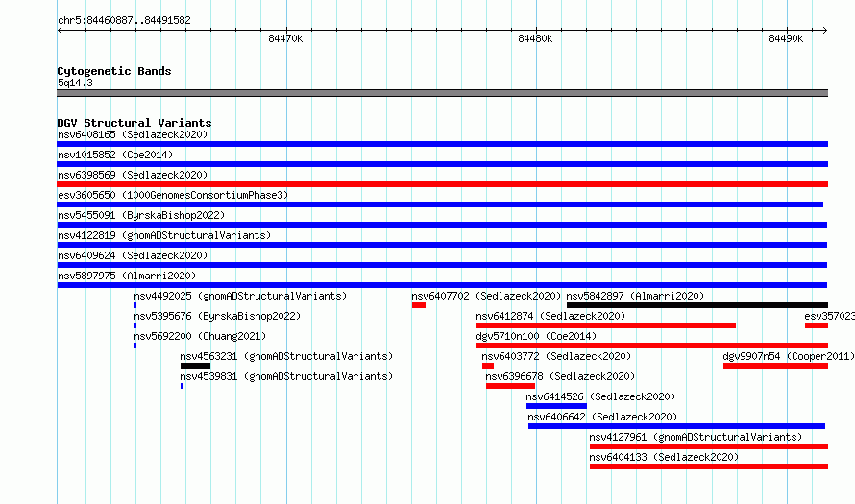The width and height of the screenshot is (855, 504).
Task: Open nsv6412874 (Sedlazeck2020) variant label
Action: point(550,316)
